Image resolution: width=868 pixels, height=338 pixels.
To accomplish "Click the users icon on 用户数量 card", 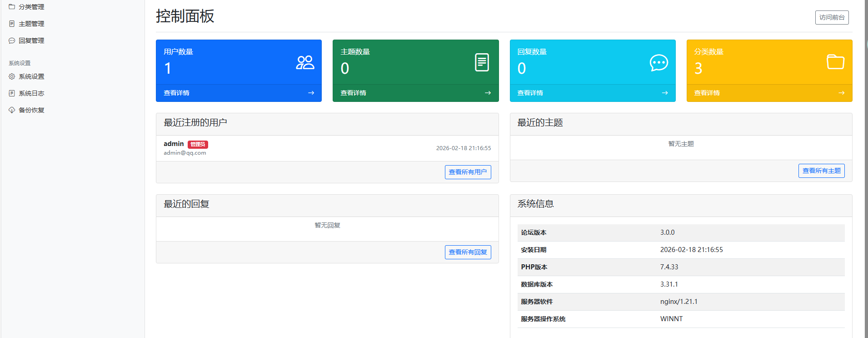I will 305,62.
